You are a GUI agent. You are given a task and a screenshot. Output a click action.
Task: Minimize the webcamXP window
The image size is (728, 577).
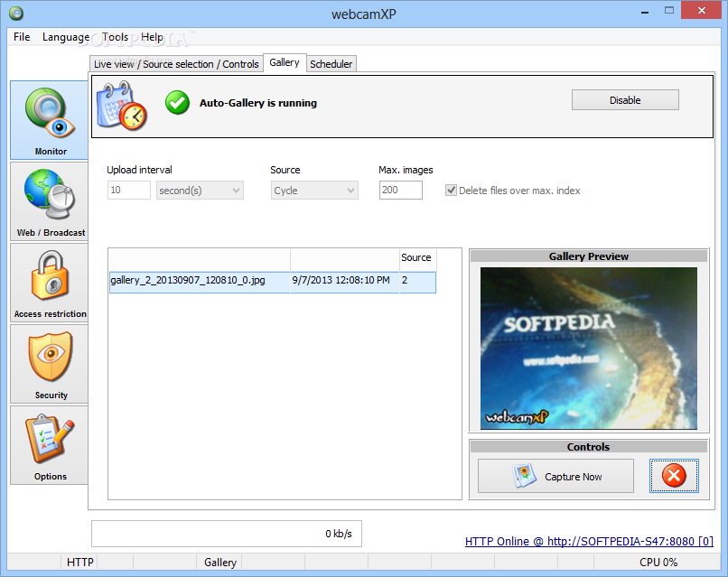pyautogui.click(x=644, y=11)
